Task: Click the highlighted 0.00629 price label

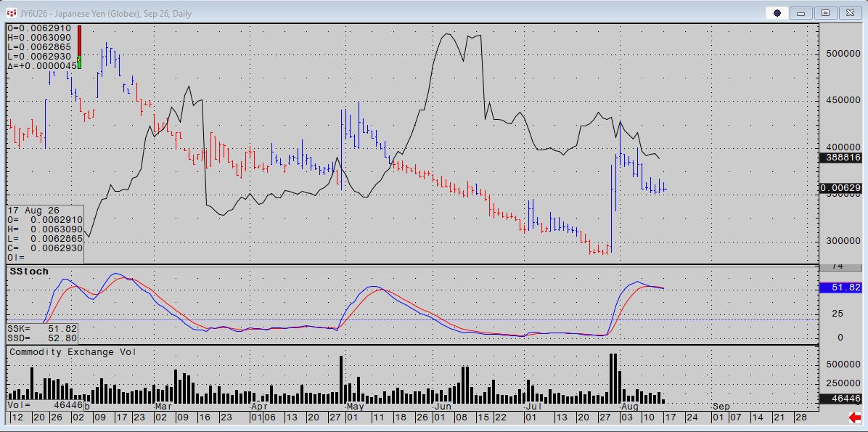Action: 840,188
